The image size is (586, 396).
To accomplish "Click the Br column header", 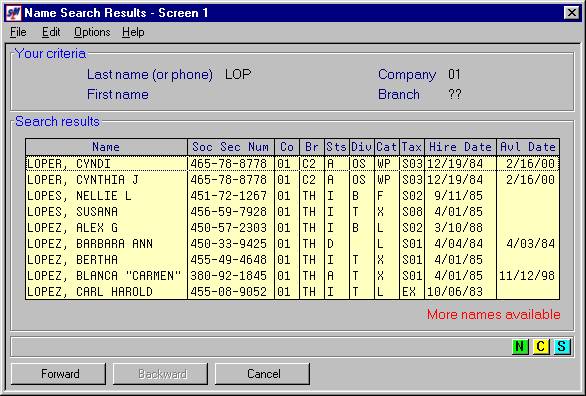I will [x=312, y=147].
